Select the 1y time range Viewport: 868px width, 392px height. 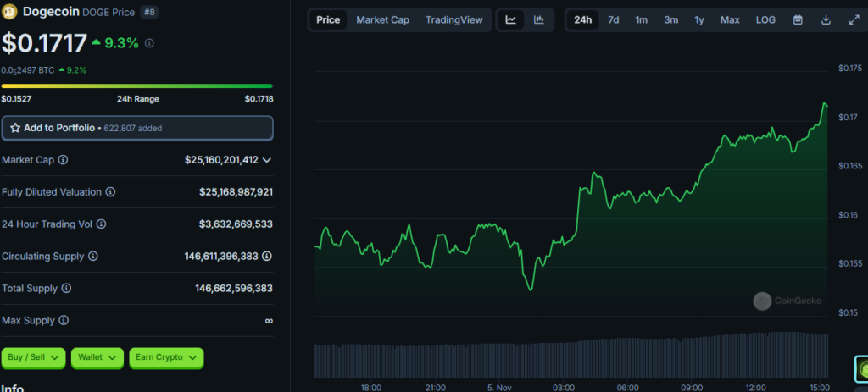699,20
